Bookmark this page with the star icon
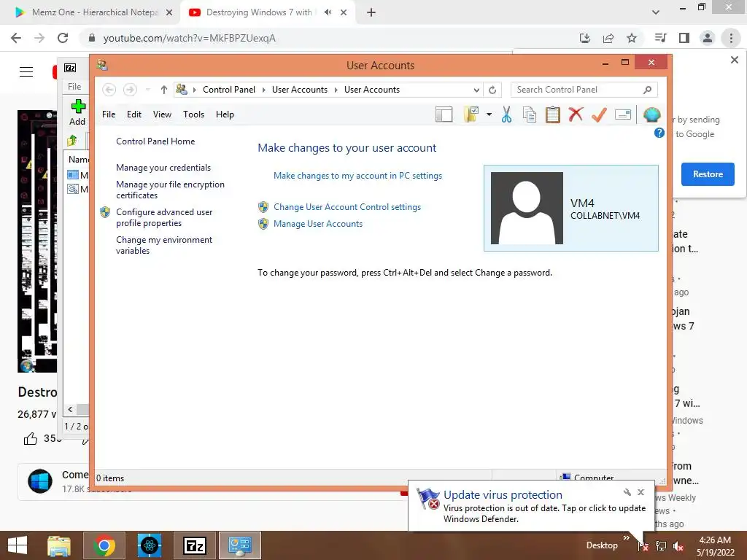 click(632, 38)
